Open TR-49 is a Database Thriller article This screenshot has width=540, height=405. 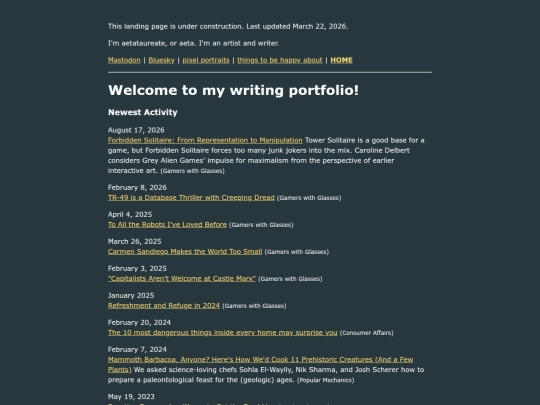click(x=191, y=198)
